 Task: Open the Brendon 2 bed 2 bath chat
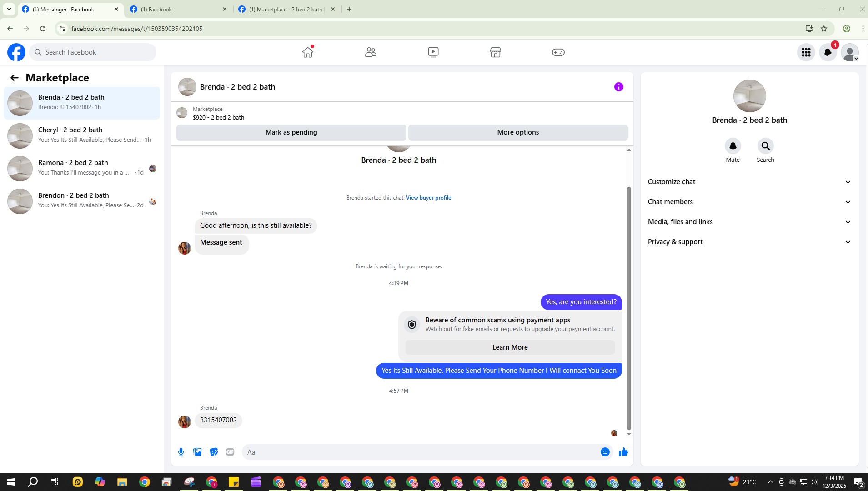click(82, 201)
